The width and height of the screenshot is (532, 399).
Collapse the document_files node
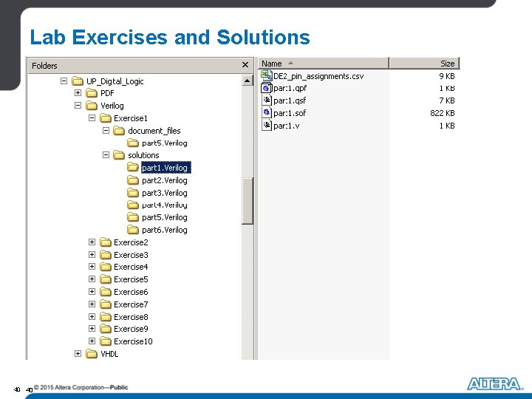tap(106, 130)
